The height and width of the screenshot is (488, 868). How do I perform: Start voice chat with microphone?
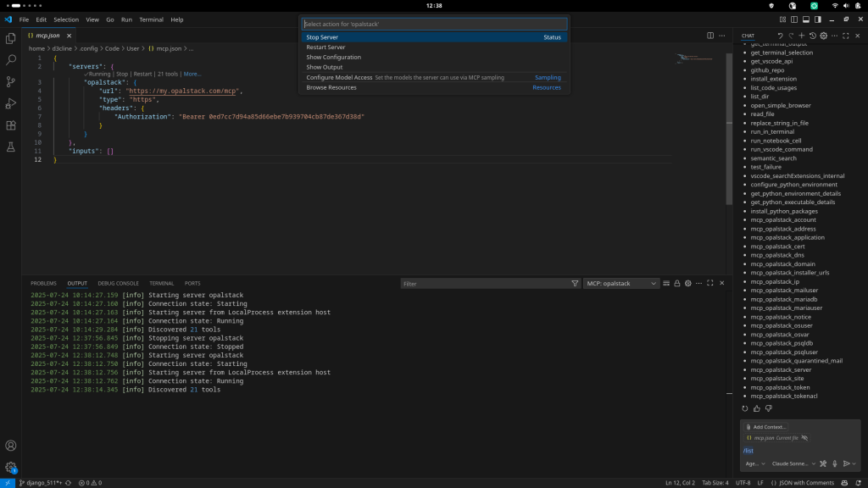pyautogui.click(x=835, y=463)
